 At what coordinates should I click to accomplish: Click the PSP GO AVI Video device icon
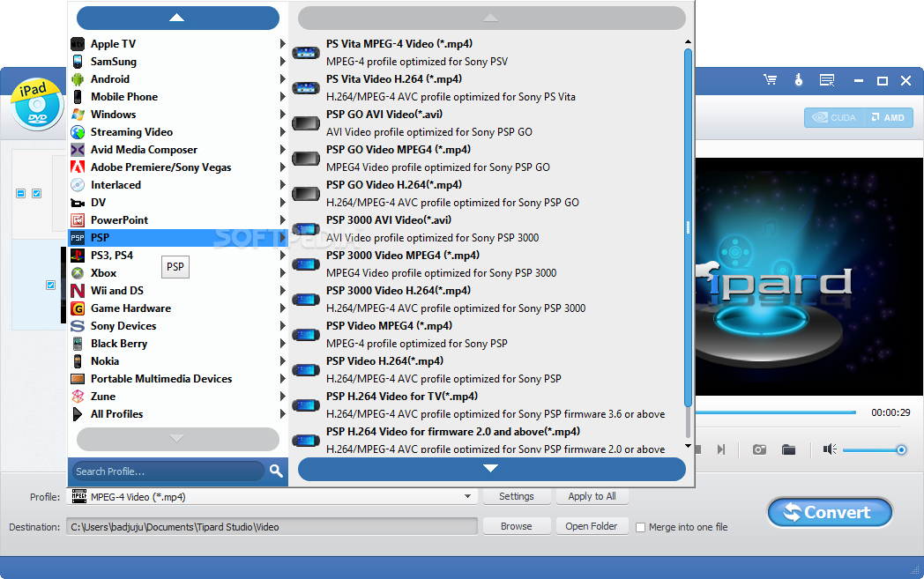pos(306,123)
